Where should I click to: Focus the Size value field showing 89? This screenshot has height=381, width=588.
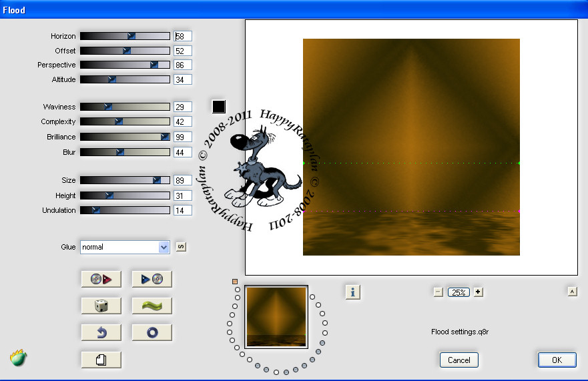[x=183, y=180]
